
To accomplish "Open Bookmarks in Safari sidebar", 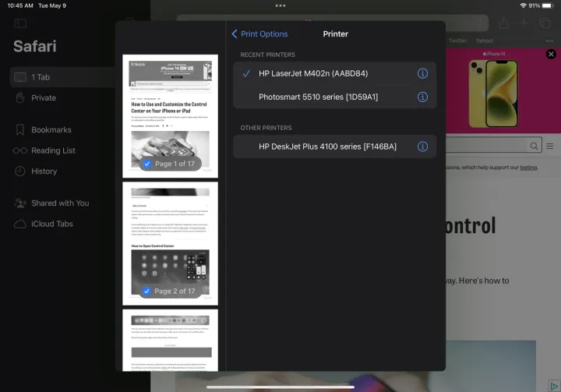I will (51, 130).
